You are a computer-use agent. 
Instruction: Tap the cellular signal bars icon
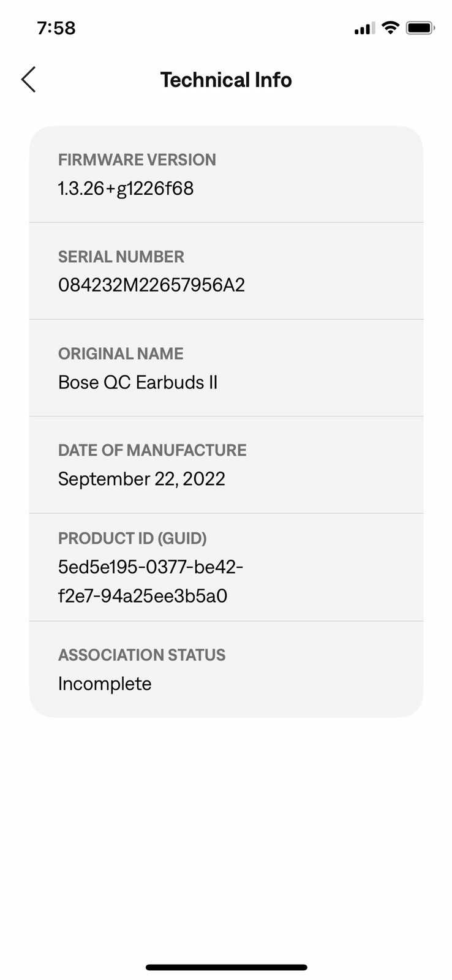point(364,28)
